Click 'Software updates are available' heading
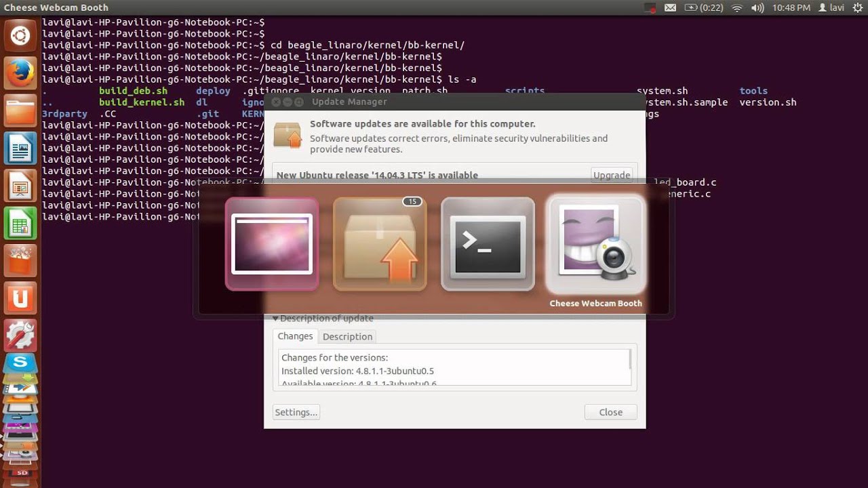The height and width of the screenshot is (488, 868). [x=422, y=124]
